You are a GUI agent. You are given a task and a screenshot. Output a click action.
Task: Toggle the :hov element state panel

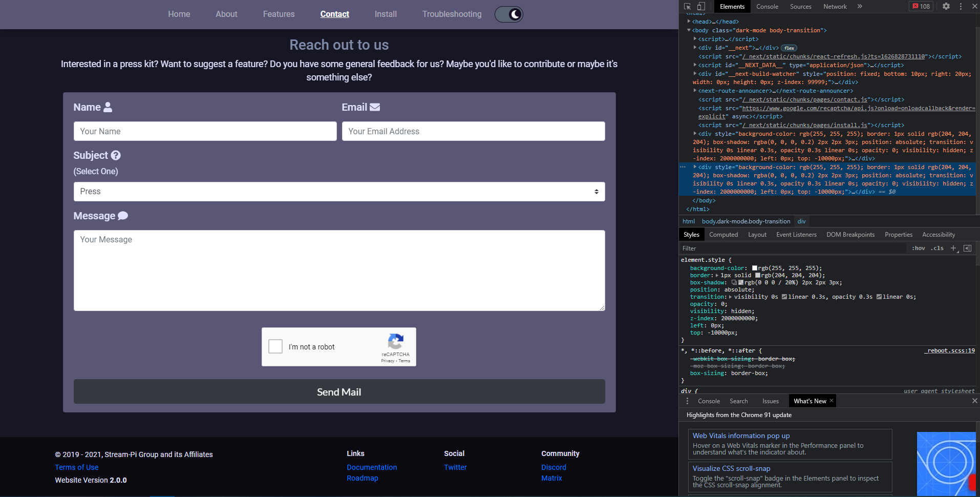point(919,248)
